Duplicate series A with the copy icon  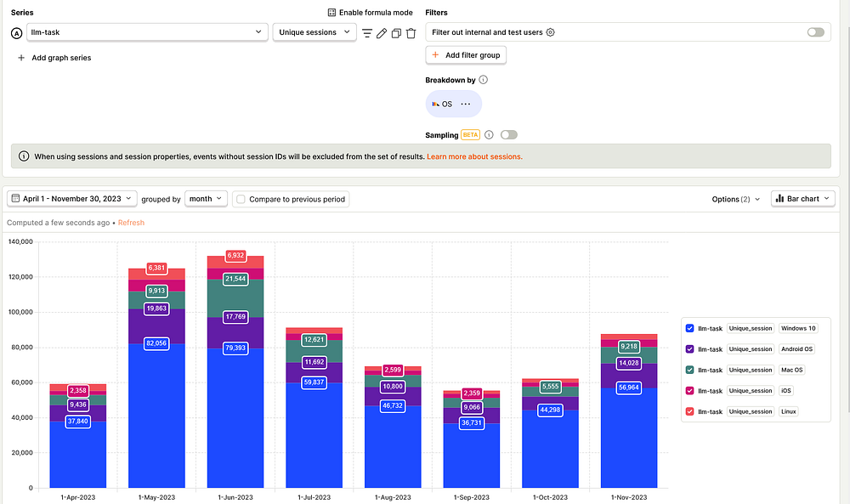pyautogui.click(x=396, y=33)
